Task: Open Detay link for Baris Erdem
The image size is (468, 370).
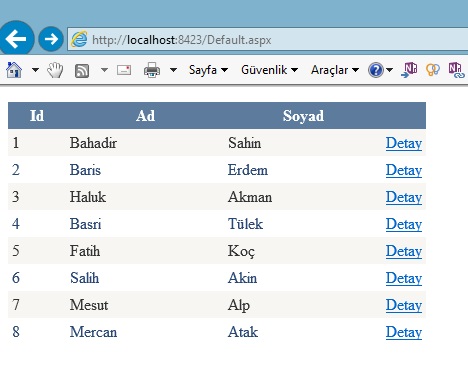Action: coord(404,170)
